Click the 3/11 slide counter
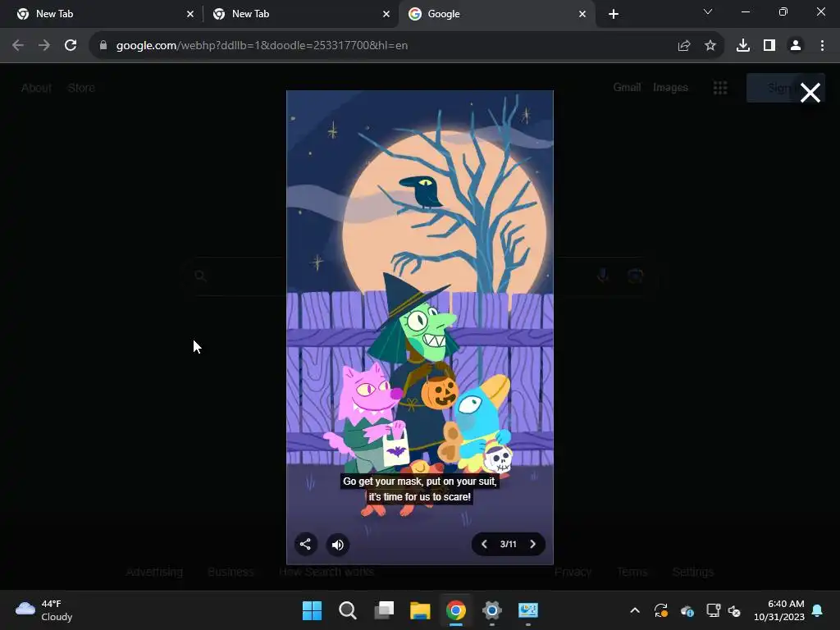The image size is (840, 630). [509, 545]
